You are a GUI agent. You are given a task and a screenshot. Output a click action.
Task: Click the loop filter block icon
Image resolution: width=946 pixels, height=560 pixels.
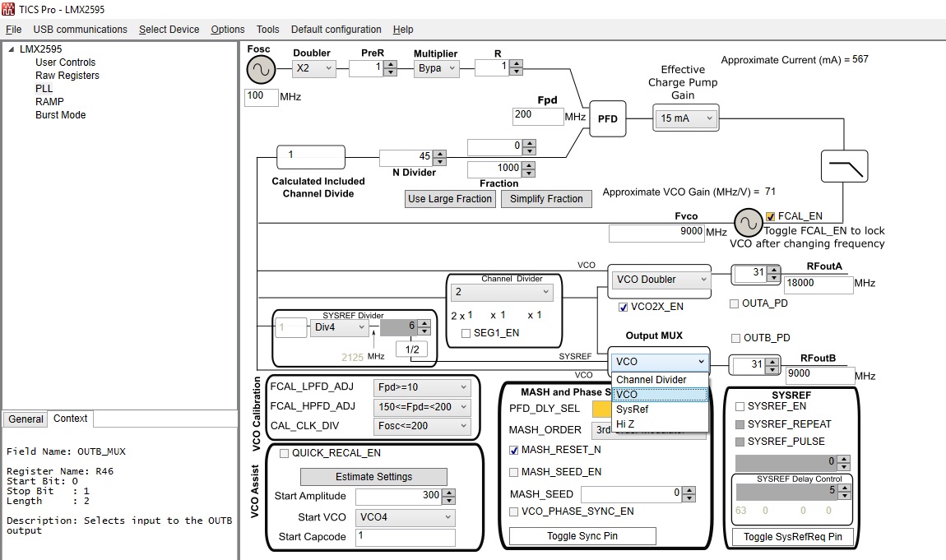(844, 166)
